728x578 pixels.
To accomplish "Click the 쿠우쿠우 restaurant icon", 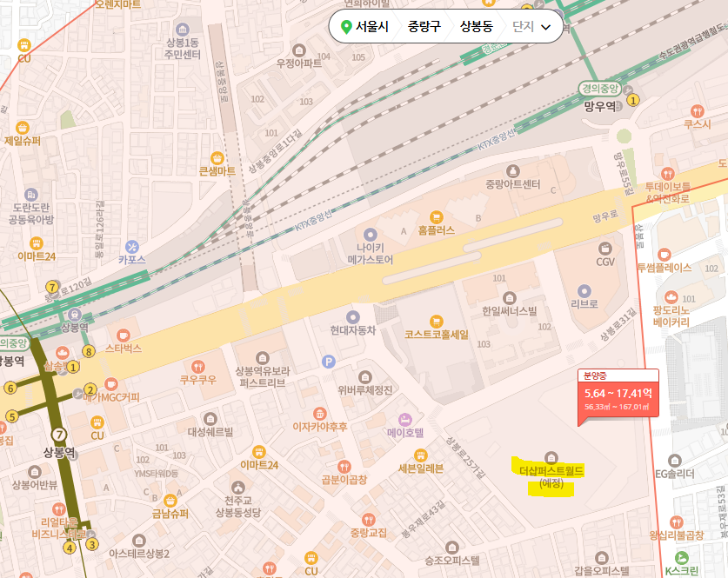I will click(198, 367).
